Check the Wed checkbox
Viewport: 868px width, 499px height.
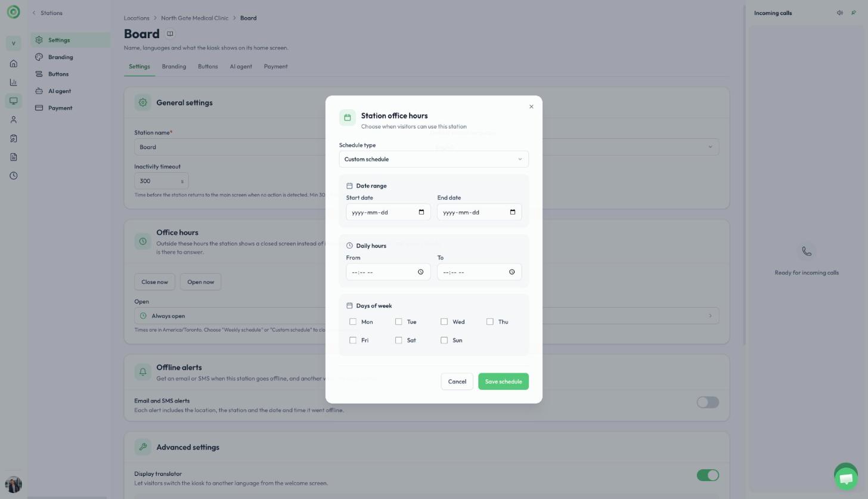tap(444, 322)
